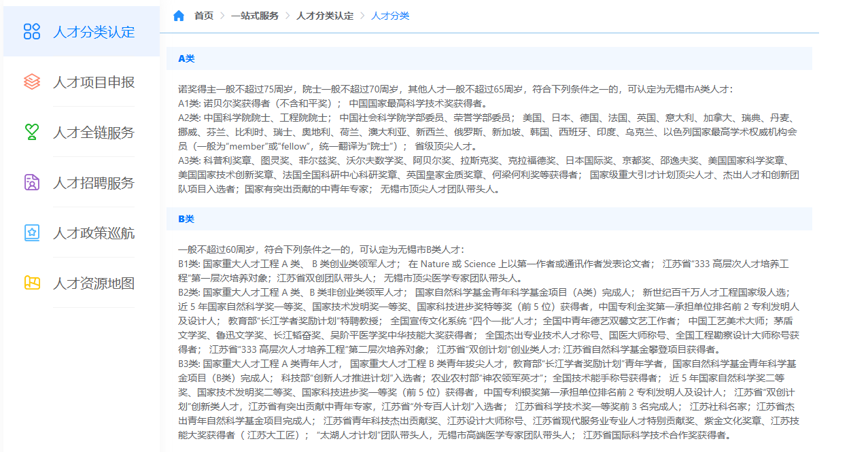Click the 首页 breadcrumb link
Image resolution: width=868 pixels, height=452 pixels.
[x=203, y=16]
